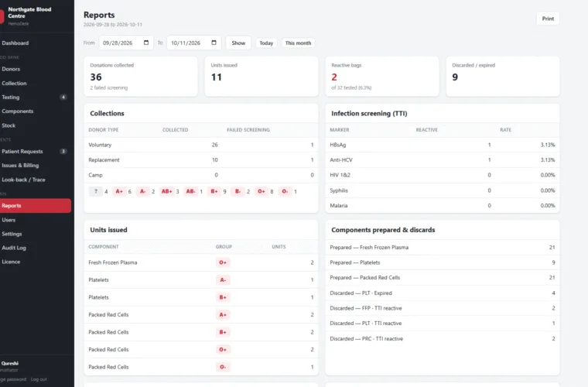Click the Reactive bags value 2

tap(334, 77)
